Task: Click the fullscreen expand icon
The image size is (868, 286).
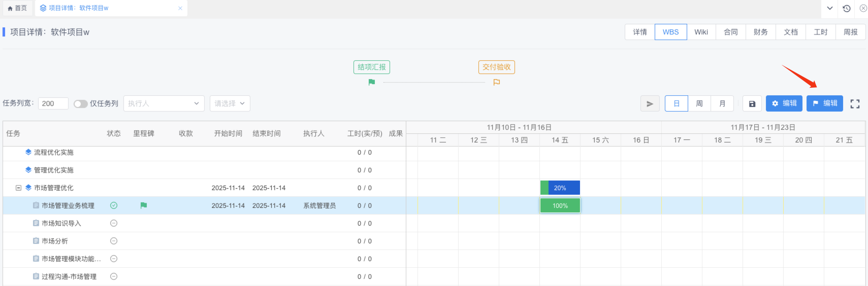Action: tap(855, 103)
